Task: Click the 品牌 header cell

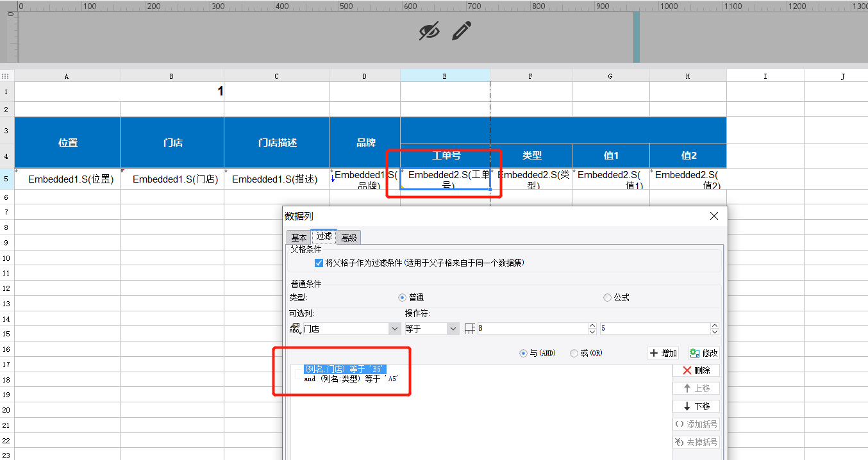Action: click(365, 143)
